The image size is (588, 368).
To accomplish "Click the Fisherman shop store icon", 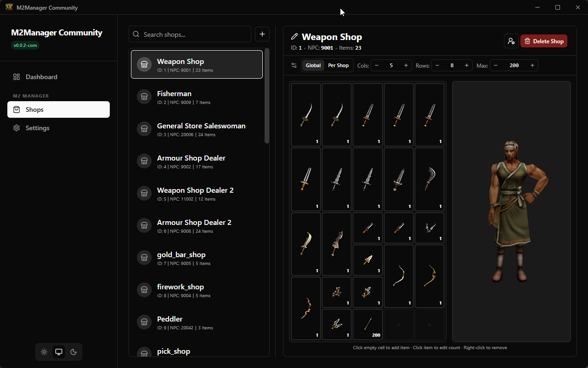I will [144, 97].
